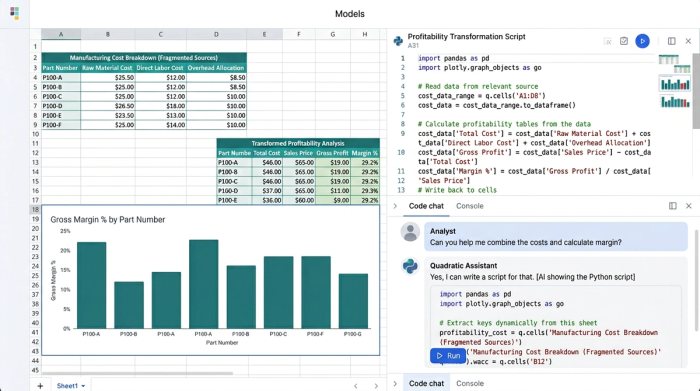Click the 'Overhead Allocation' header cell

pos(216,68)
